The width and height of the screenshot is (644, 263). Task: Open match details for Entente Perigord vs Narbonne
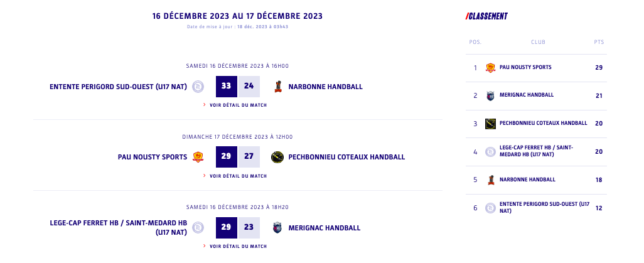238,105
